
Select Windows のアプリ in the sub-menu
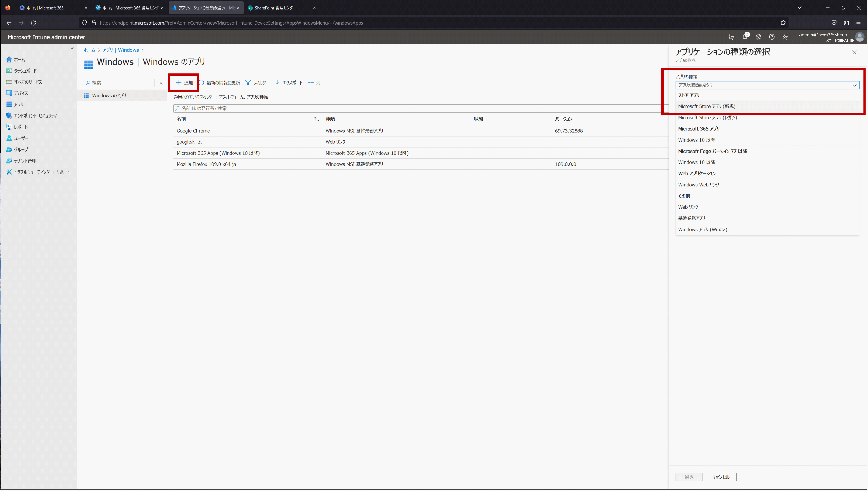[122, 95]
